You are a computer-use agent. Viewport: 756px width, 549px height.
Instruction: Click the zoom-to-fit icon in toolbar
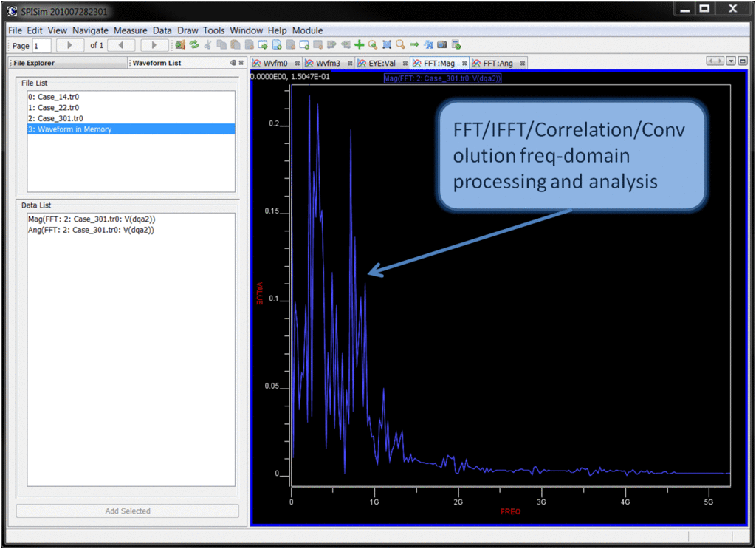386,45
